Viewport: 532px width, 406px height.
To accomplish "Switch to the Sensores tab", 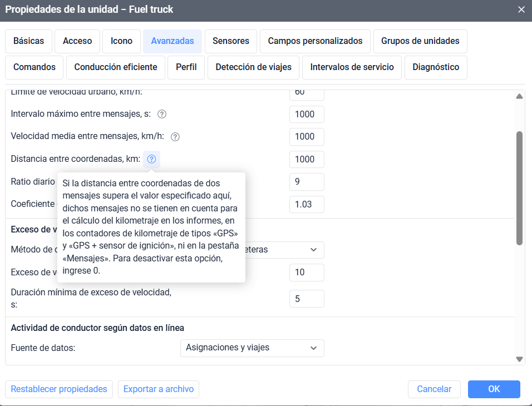I will (230, 41).
